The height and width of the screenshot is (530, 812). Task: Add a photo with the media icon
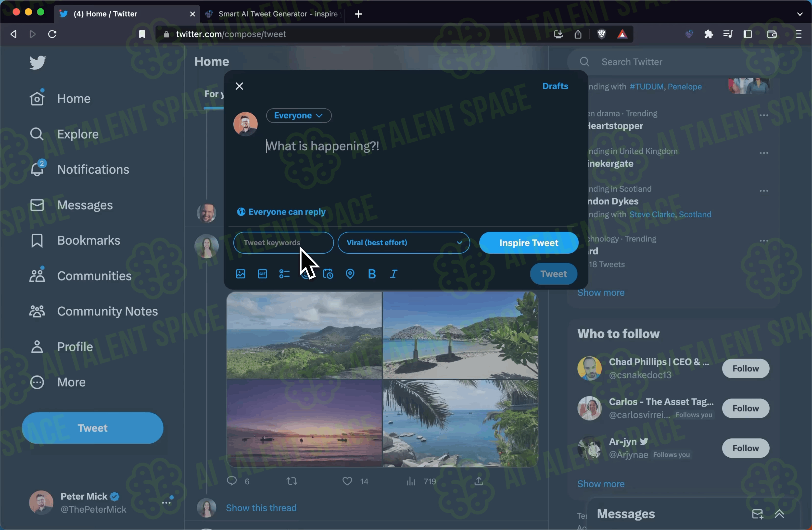click(241, 274)
